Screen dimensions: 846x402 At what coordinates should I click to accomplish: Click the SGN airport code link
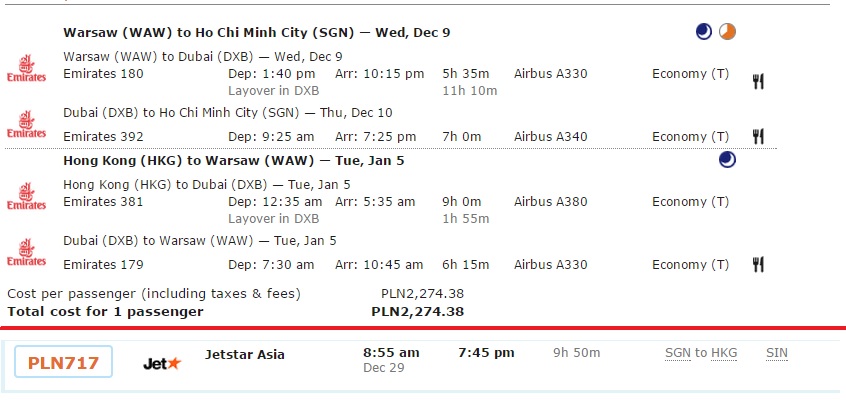678,353
